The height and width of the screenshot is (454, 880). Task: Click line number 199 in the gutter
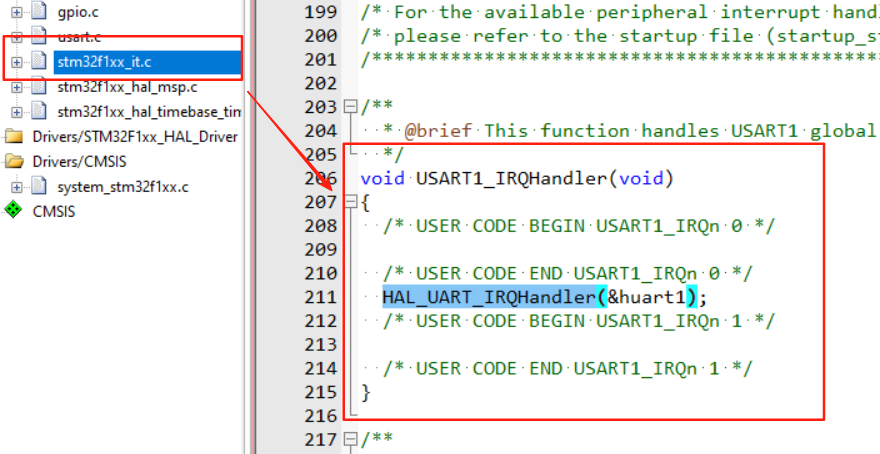click(x=320, y=12)
